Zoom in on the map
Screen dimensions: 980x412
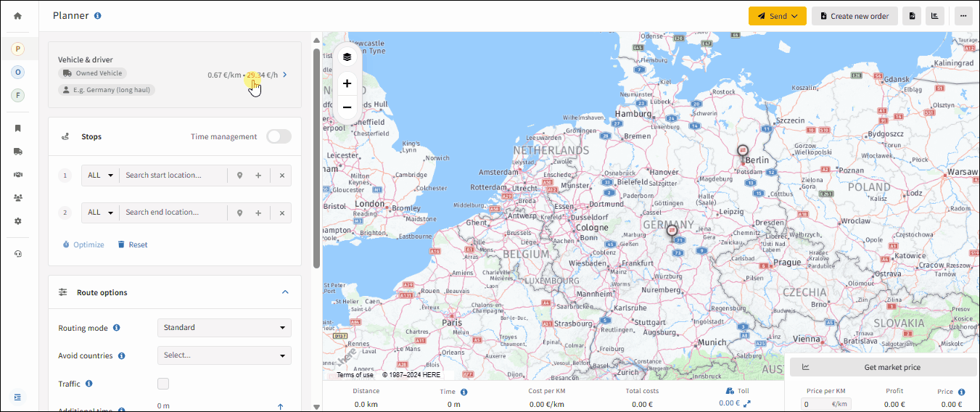click(x=347, y=83)
